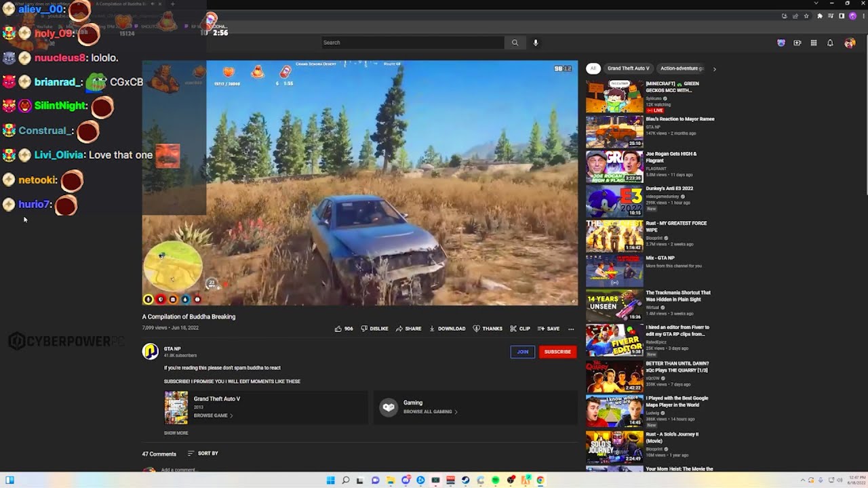Screen dimensions: 868x488
Task: Click Download under the video
Action: (448, 329)
